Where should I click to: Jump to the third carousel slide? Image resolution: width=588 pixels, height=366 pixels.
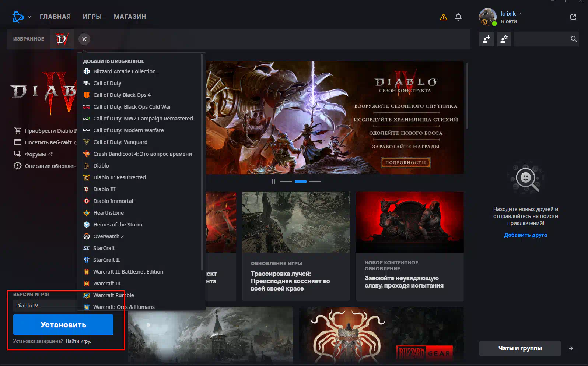pos(315,182)
